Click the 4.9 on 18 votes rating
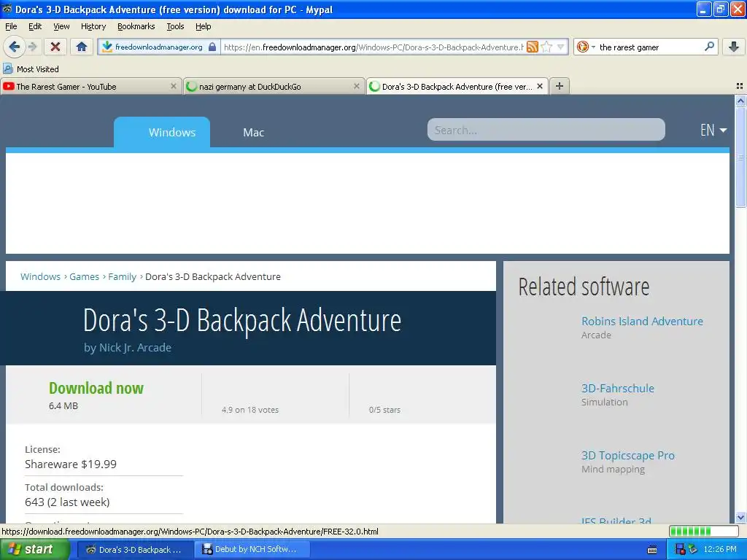 [250, 410]
